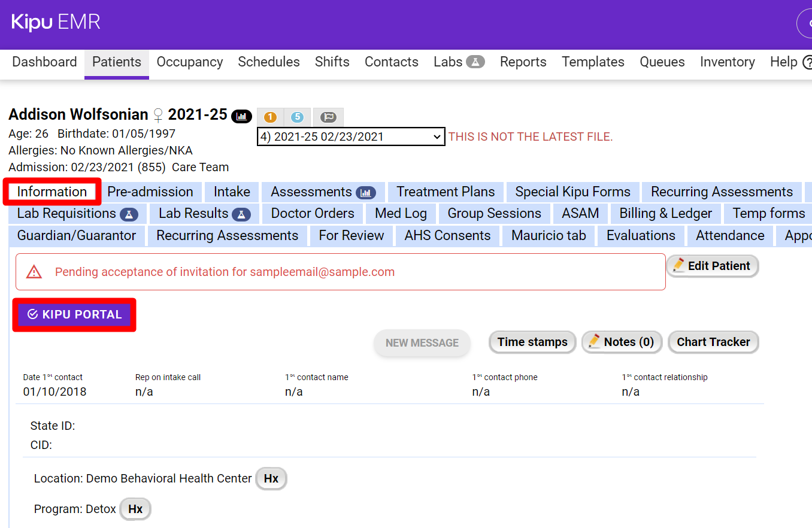The width and height of the screenshot is (812, 528).
Task: Click the chart icon beside patient name
Action: (x=241, y=116)
